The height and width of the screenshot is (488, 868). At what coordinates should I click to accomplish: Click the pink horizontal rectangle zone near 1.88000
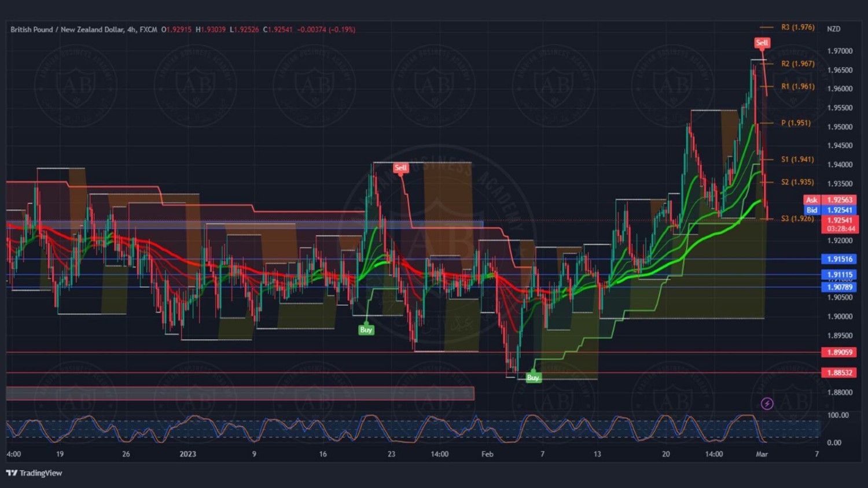point(240,394)
